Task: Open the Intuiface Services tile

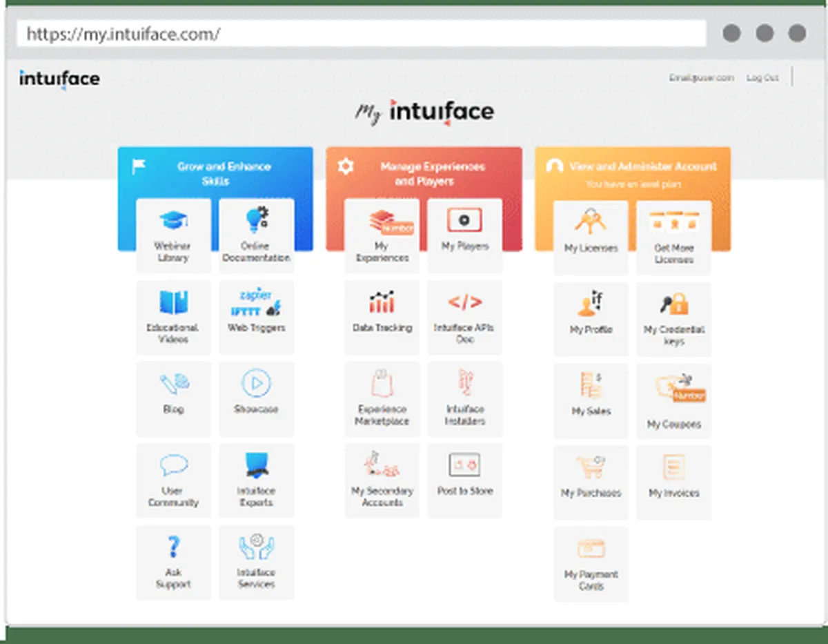Action: [256, 563]
